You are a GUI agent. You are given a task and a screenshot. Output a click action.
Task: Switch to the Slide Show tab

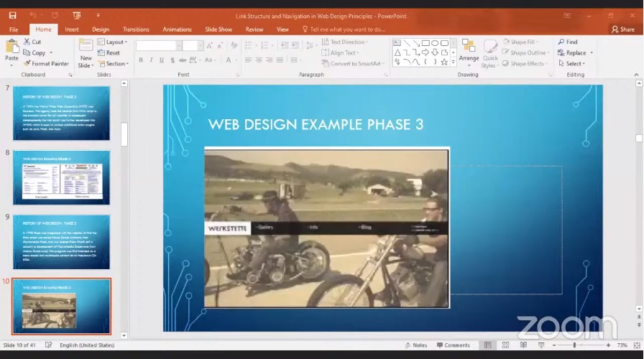[x=218, y=29]
